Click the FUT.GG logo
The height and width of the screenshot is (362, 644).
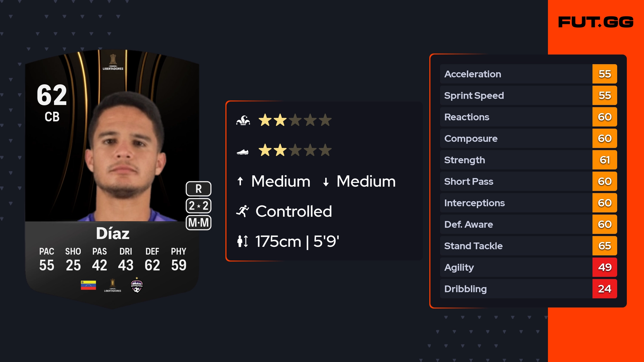(x=596, y=22)
